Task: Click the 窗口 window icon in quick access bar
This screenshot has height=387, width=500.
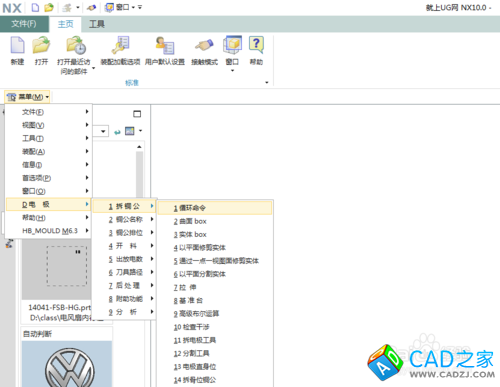Action: [109, 7]
